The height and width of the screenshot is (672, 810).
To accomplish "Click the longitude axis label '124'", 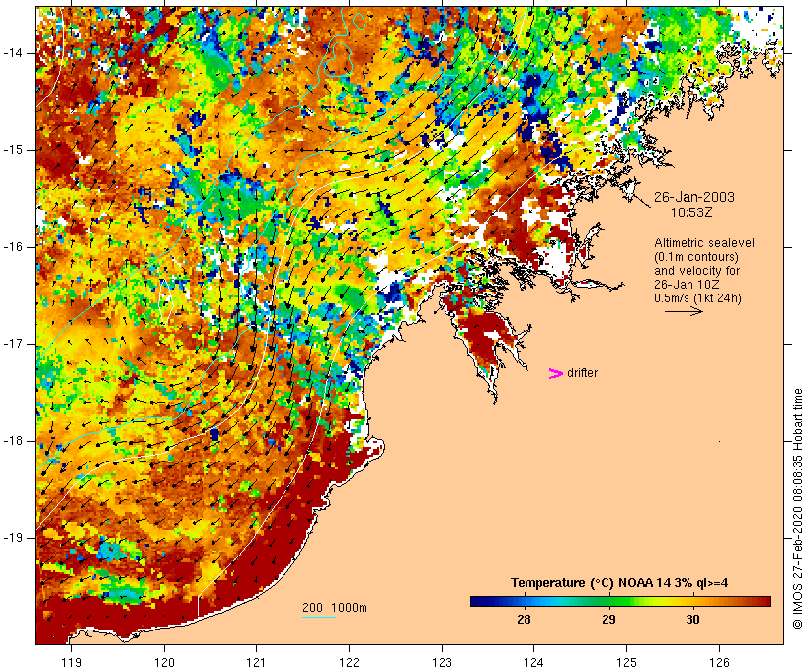I will [533, 662].
